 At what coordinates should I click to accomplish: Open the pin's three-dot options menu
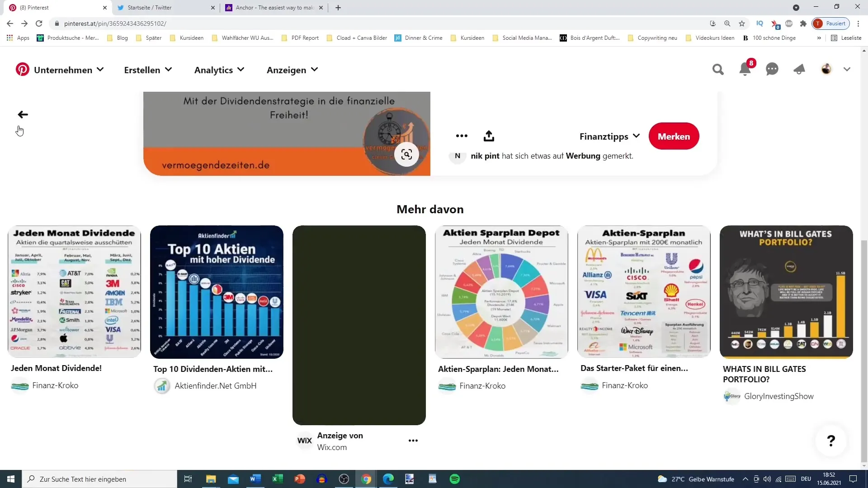[462, 136]
